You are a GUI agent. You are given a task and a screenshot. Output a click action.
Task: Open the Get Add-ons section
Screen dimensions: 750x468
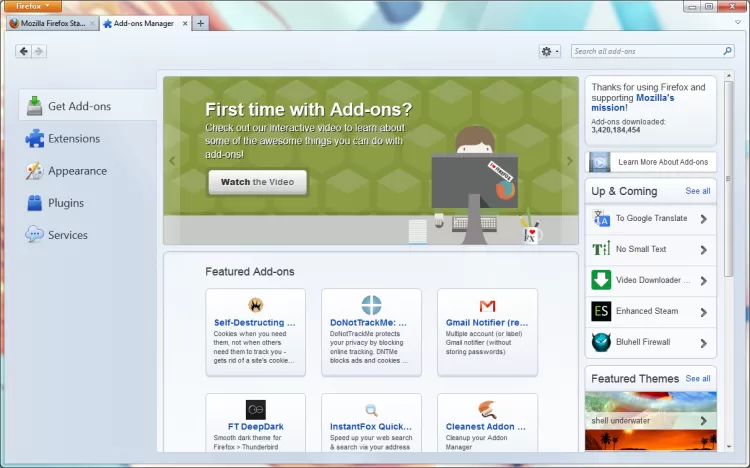coord(88,106)
